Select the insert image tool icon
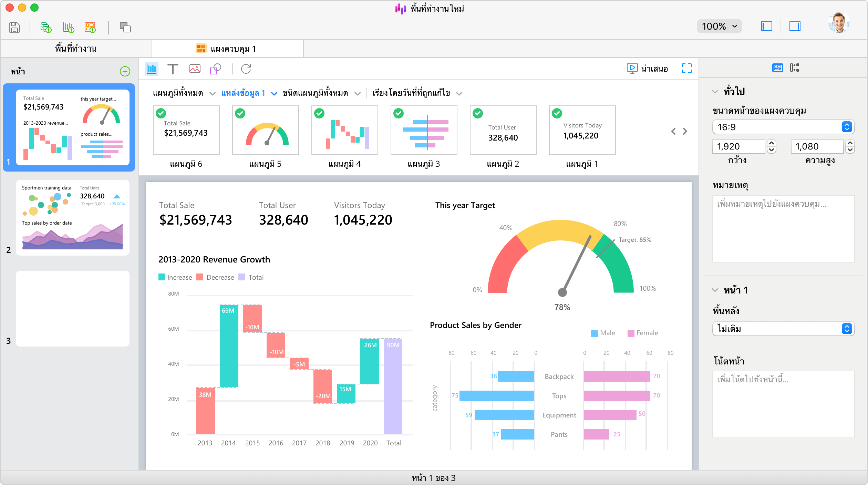 coord(195,69)
